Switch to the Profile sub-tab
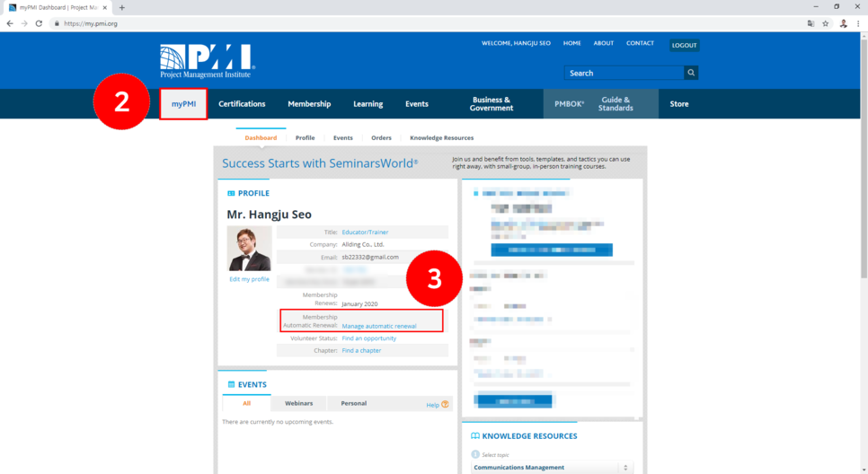This screenshot has height=474, width=868. point(305,137)
